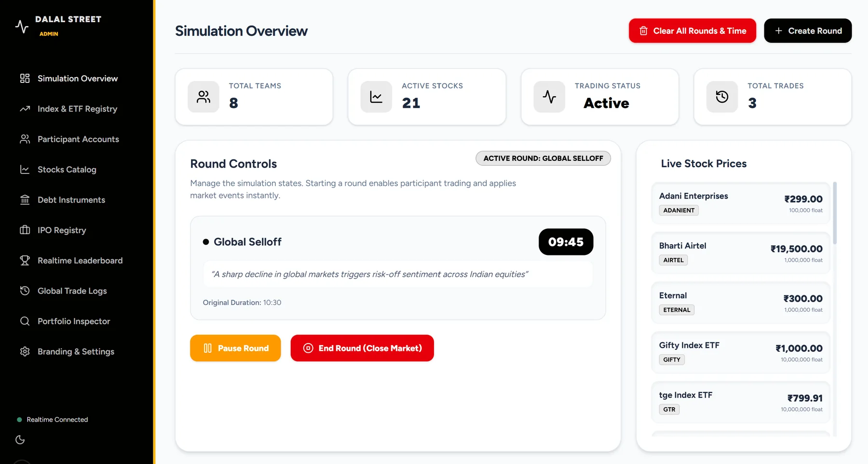Click the 09:45 round countdown timer
The image size is (868, 464).
coord(566,242)
